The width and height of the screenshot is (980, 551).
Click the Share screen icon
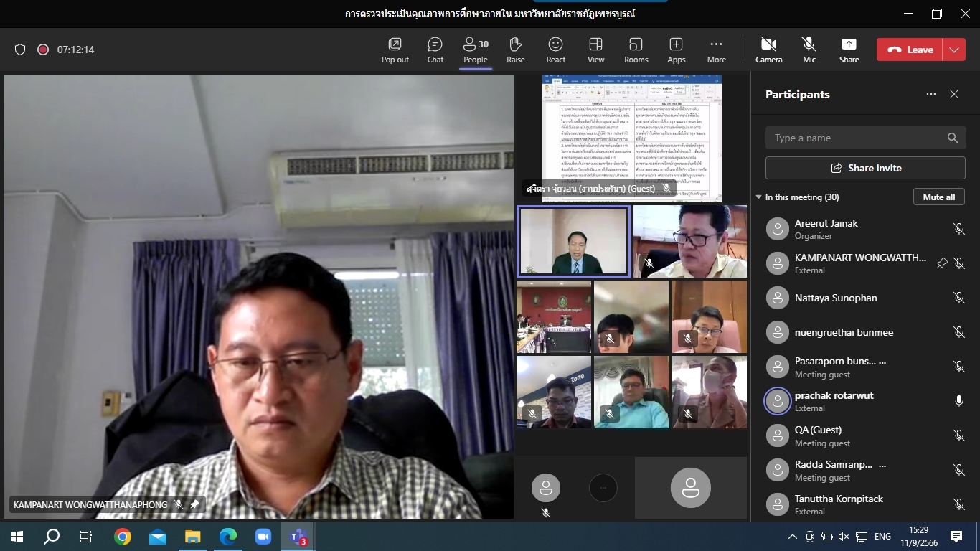tap(849, 50)
